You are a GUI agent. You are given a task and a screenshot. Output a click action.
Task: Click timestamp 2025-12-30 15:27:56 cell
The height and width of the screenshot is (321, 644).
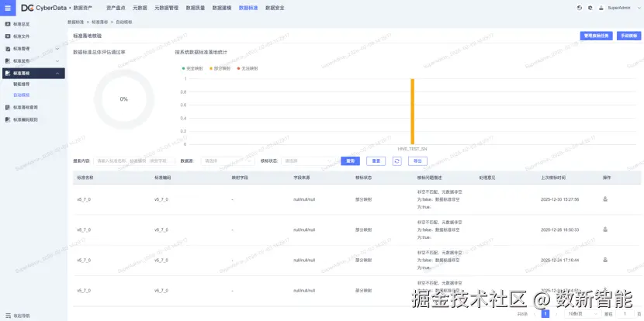[x=559, y=199]
